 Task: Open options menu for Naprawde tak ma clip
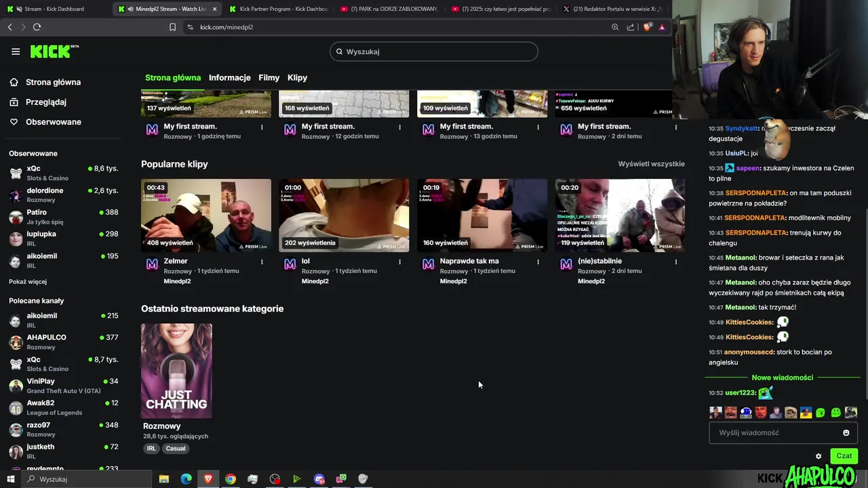point(538,262)
